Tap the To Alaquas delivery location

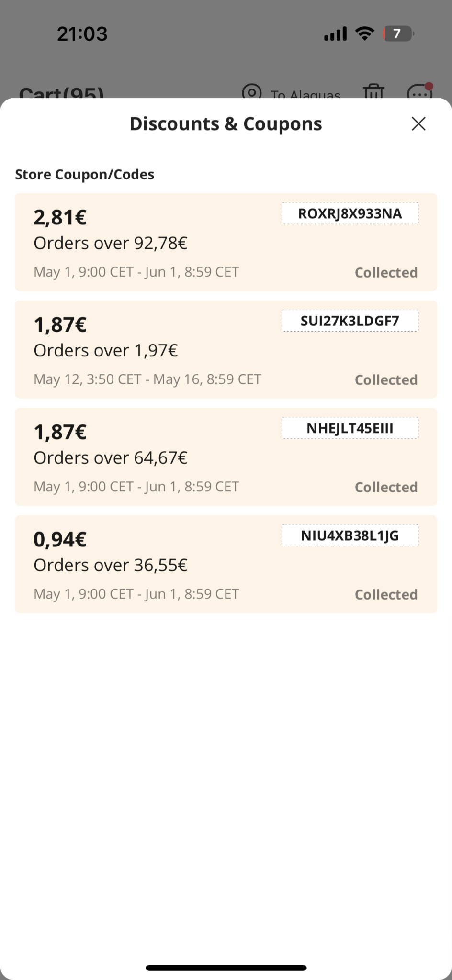(305, 94)
